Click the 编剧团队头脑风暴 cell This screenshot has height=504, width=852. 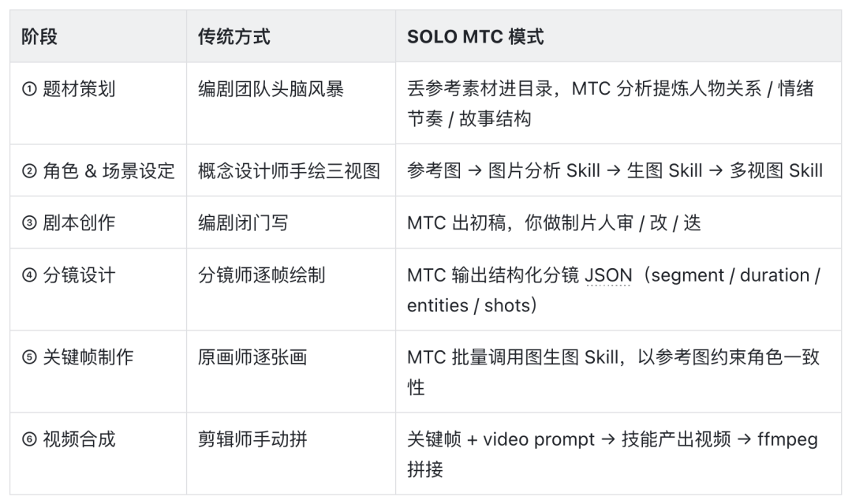tap(271, 89)
